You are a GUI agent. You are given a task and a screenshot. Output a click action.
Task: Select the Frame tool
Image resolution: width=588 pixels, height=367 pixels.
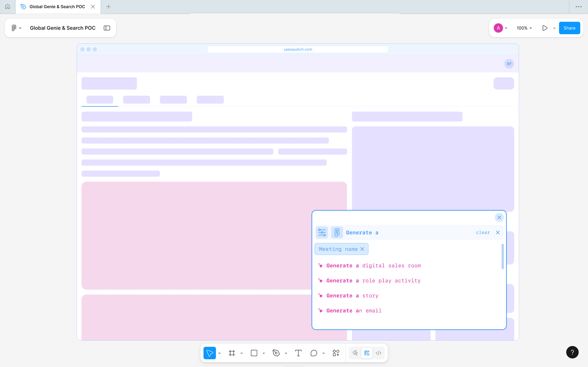coord(232,353)
